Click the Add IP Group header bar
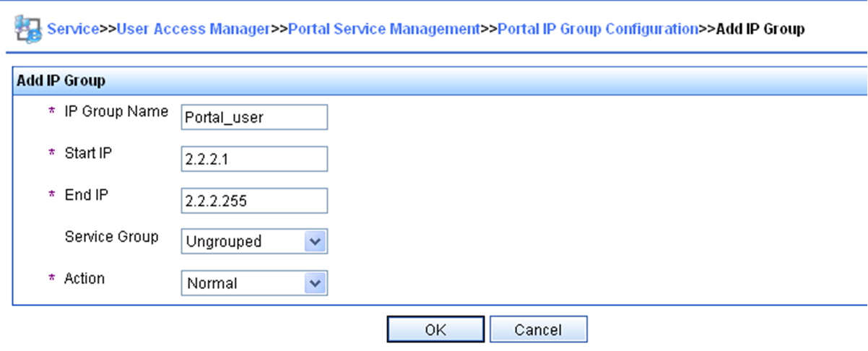This screenshot has height=351, width=868. coord(439,81)
